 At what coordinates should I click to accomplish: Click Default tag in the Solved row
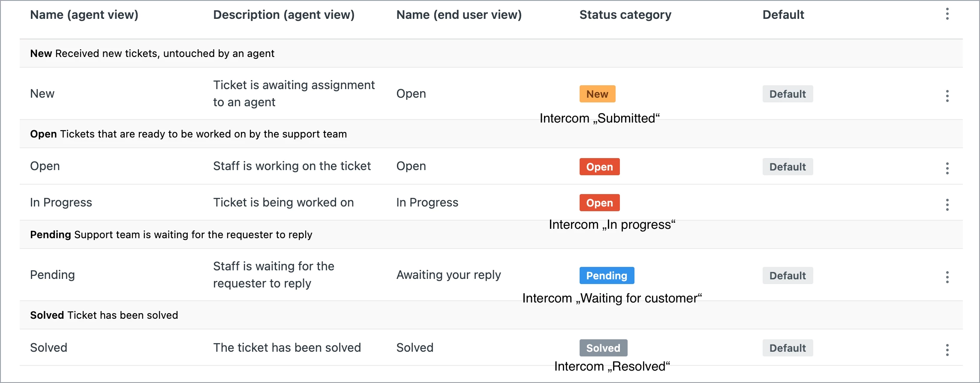(788, 348)
